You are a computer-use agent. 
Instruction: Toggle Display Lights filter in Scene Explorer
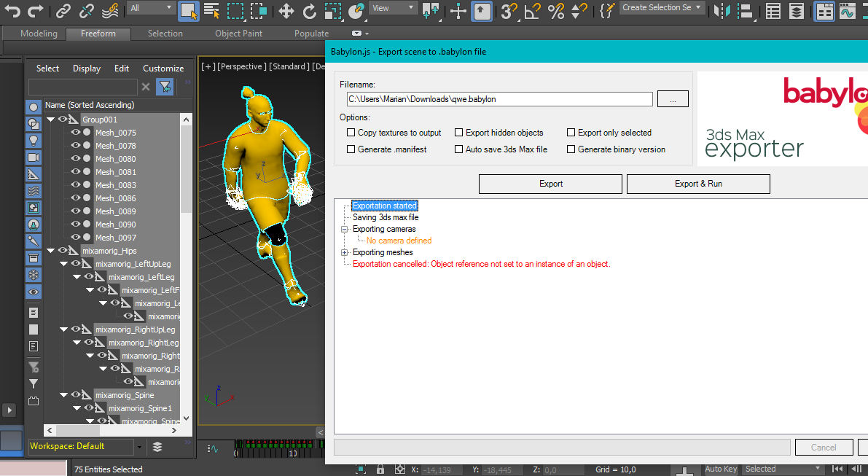(x=34, y=141)
